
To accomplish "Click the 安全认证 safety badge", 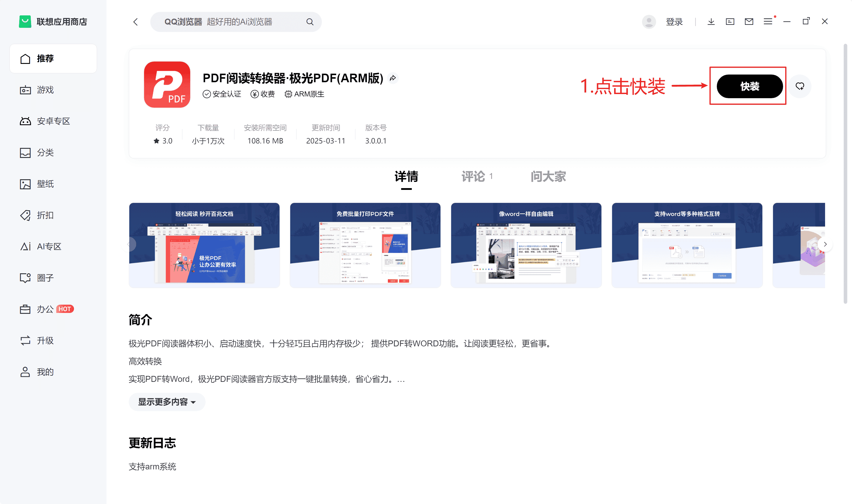I will pos(222,94).
